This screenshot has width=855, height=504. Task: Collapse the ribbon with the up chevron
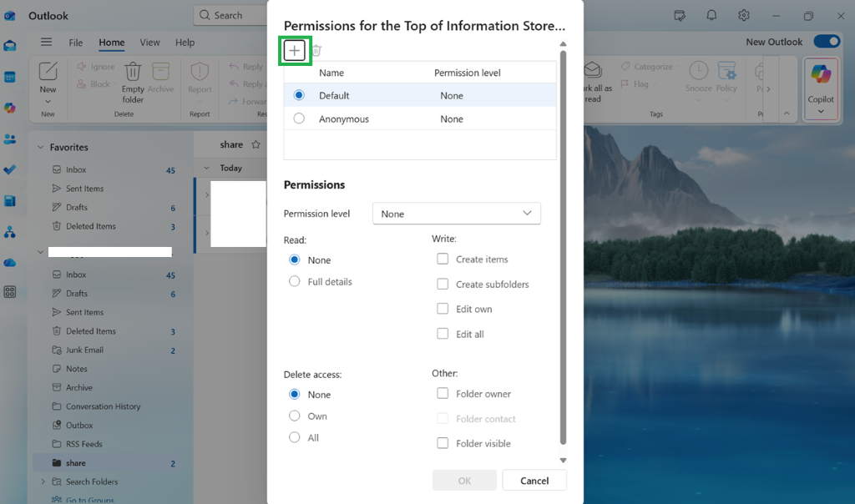point(787,113)
